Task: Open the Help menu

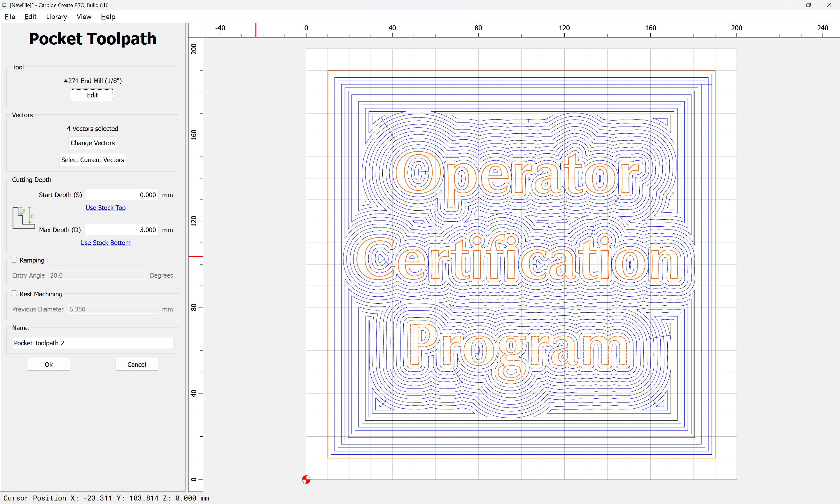Action: pyautogui.click(x=108, y=17)
